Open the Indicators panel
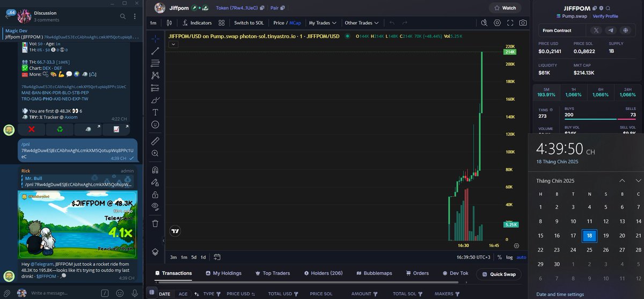This screenshot has width=644, height=299. pyautogui.click(x=197, y=23)
